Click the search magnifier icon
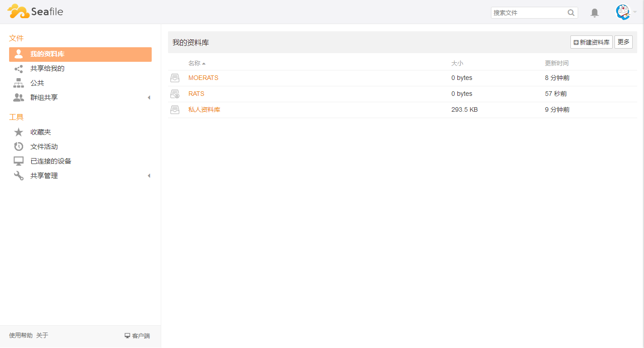This screenshot has height=348, width=644. (571, 13)
